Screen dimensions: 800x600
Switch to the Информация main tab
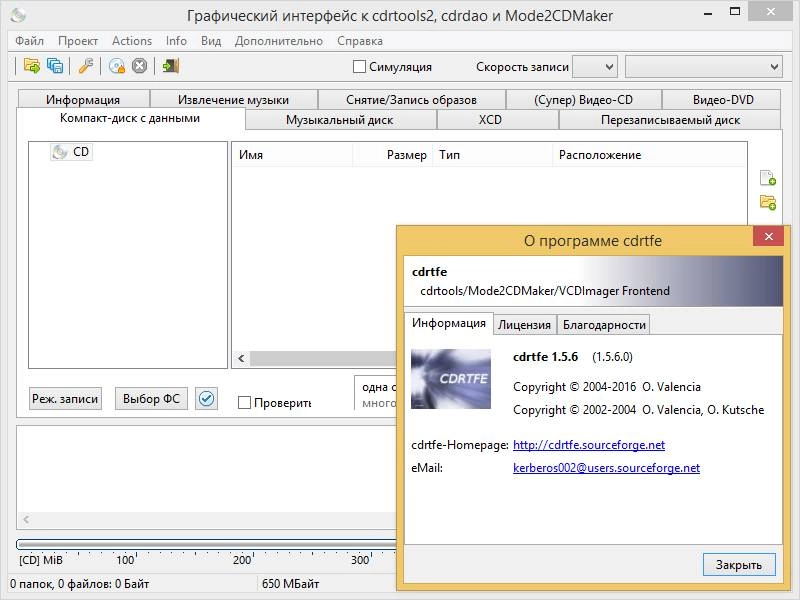(83, 99)
